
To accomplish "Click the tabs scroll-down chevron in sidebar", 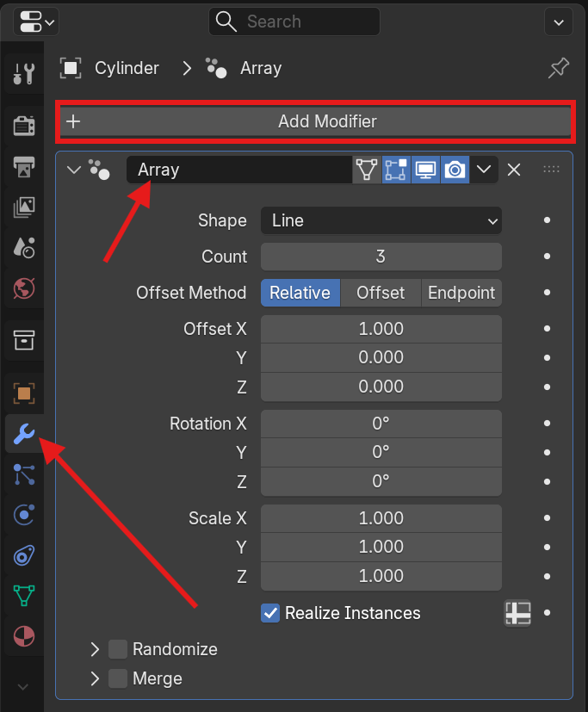I will (23, 686).
